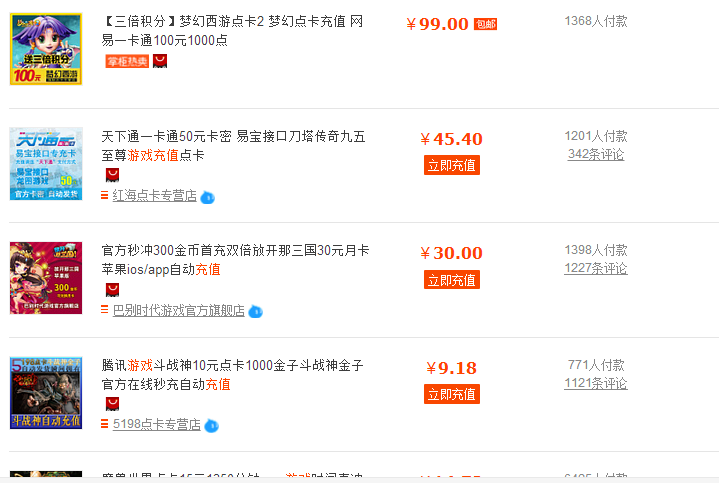Open the 5198点卡专营店 shop link
This screenshot has height=483, width=719.
pyautogui.click(x=157, y=424)
